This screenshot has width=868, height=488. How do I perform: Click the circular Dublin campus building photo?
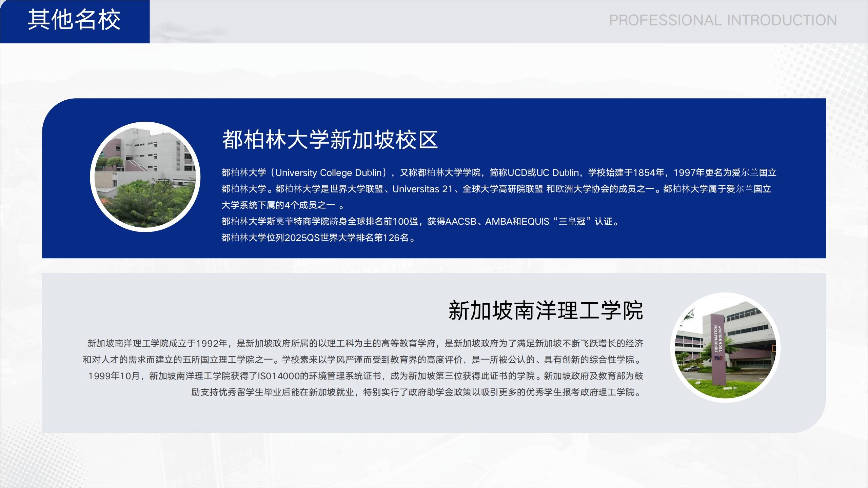145,177
